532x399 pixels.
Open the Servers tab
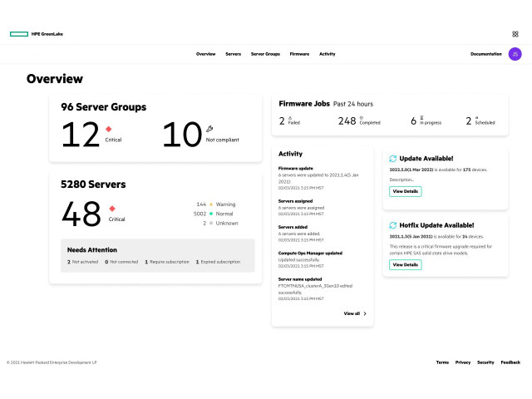click(x=233, y=54)
